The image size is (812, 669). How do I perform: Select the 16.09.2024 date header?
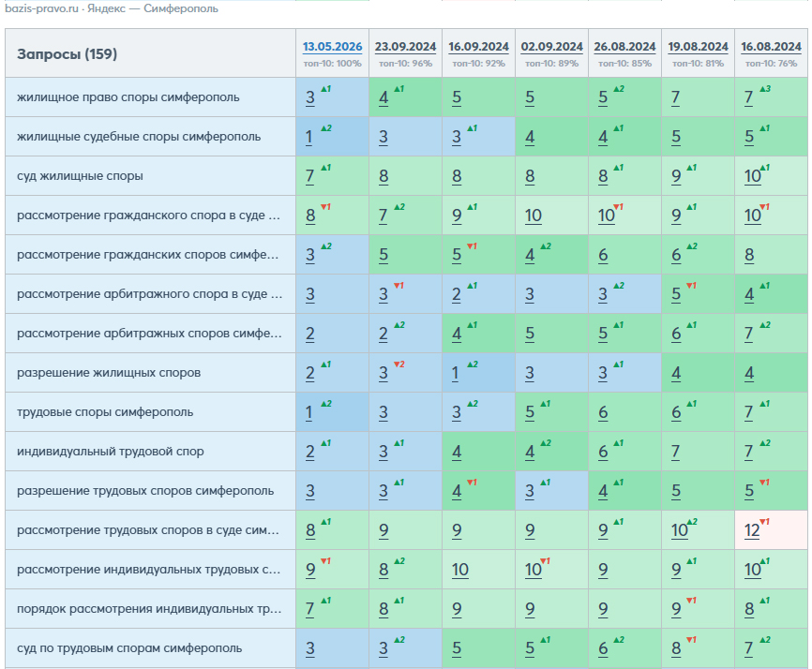point(478,47)
